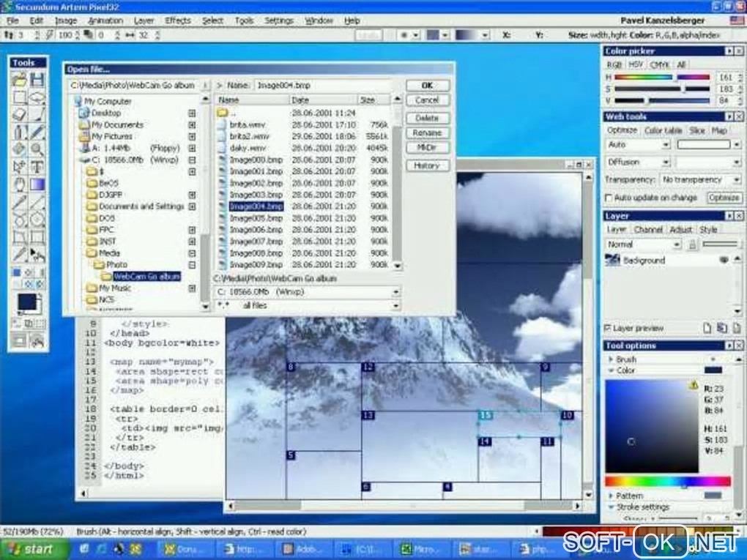
Task: Toggle the Layer preview checkbox
Action: pos(608,328)
